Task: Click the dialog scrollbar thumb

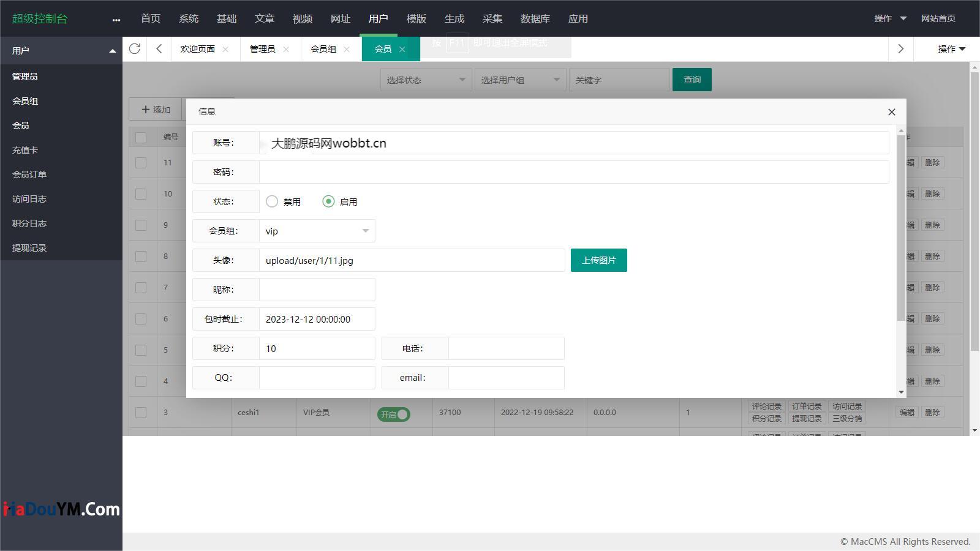Action: point(901,228)
